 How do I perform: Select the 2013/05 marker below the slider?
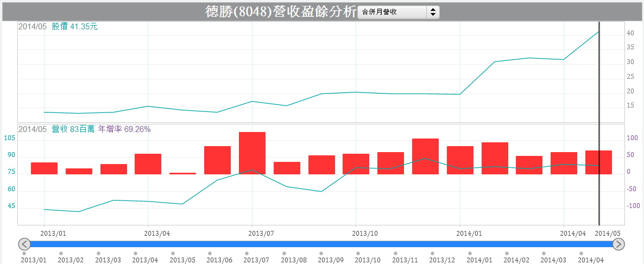pos(173,253)
